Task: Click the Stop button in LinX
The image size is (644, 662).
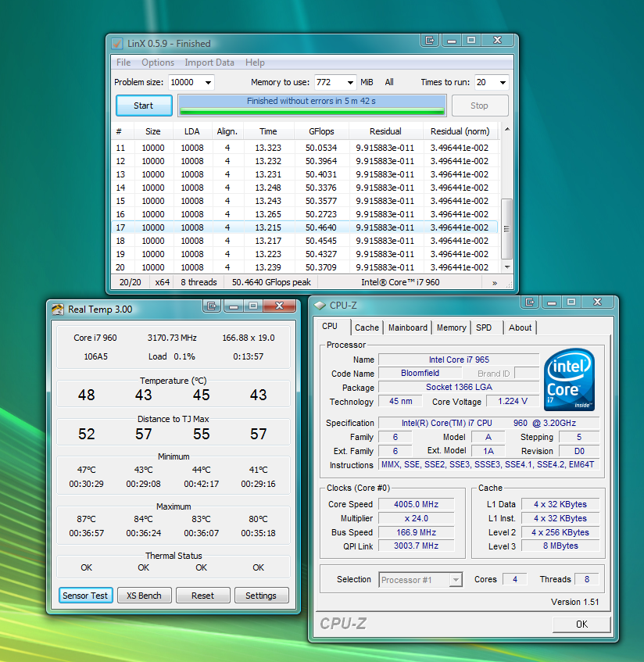Action: 480,106
